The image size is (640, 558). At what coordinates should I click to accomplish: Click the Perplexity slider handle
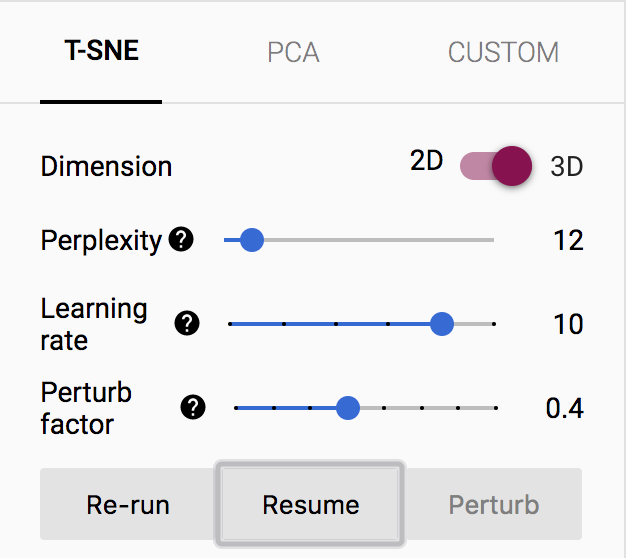coord(252,240)
